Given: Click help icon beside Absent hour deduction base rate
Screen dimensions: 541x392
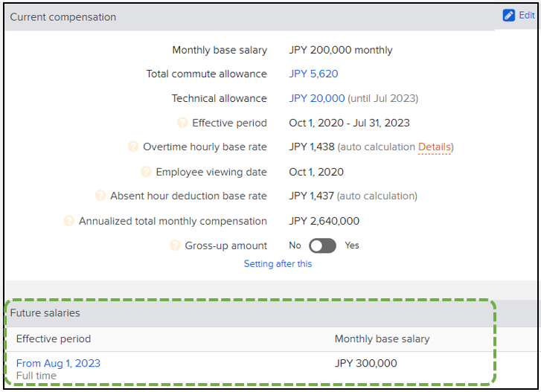Looking at the screenshot, I should point(100,196).
